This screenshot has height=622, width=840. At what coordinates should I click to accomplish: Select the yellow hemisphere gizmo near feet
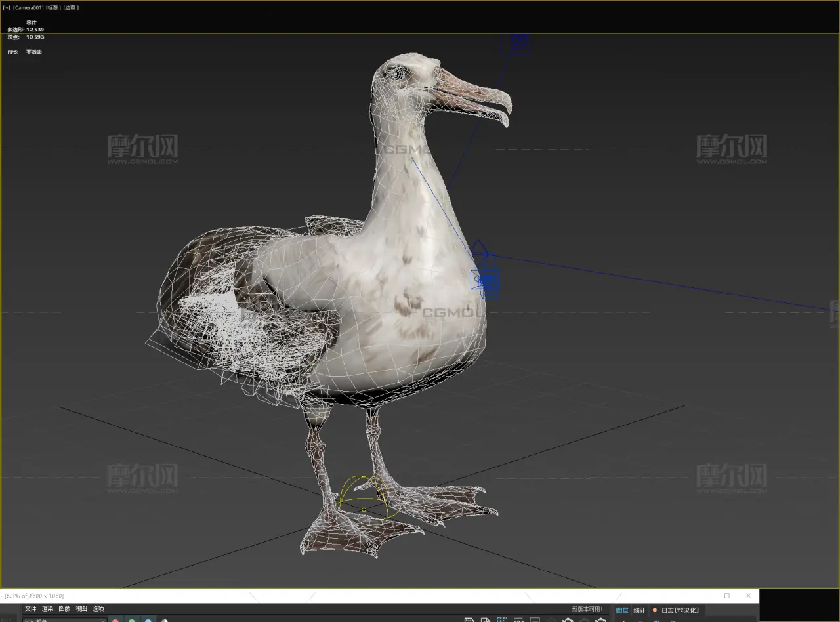(364, 497)
